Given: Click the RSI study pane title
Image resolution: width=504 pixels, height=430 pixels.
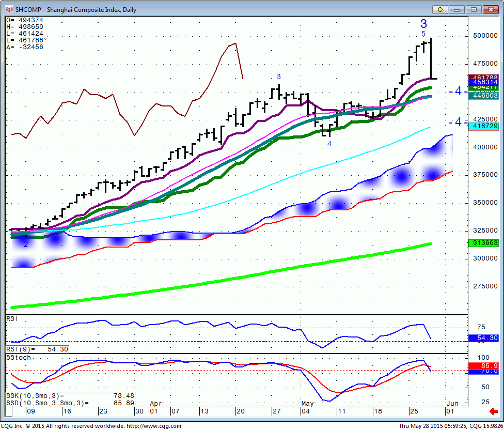Looking at the screenshot, I should [x=12, y=319].
